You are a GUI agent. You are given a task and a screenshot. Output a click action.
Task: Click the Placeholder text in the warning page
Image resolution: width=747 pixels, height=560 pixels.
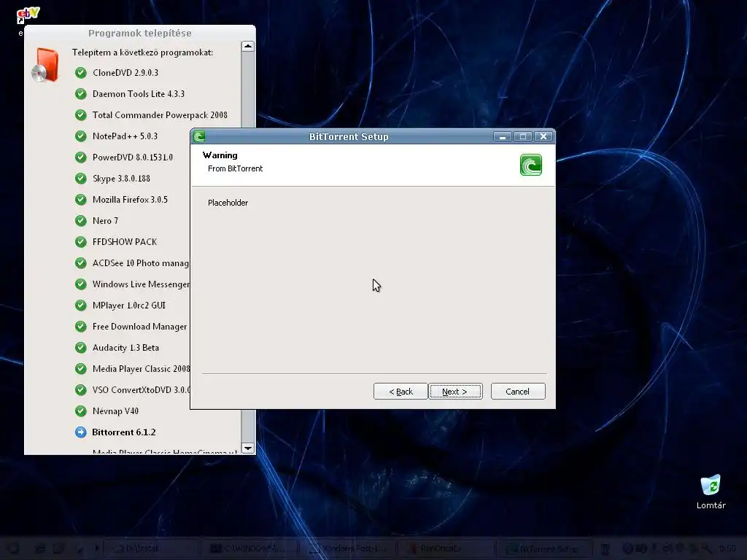[228, 203]
